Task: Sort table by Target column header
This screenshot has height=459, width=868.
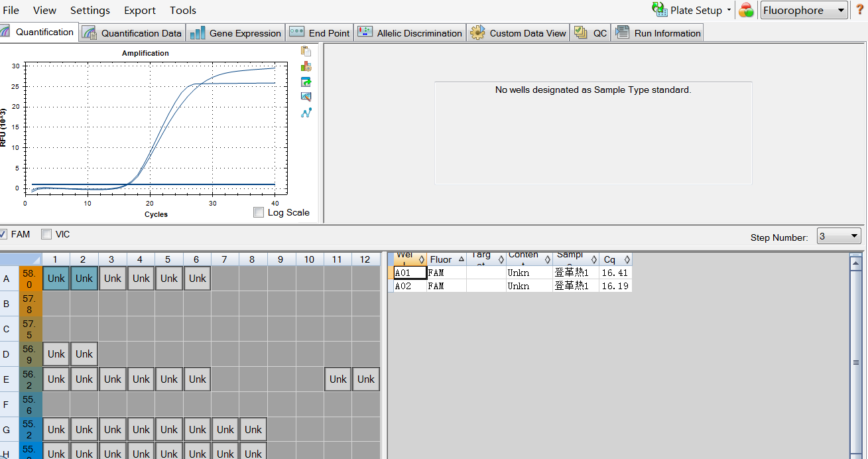Action: click(486, 259)
